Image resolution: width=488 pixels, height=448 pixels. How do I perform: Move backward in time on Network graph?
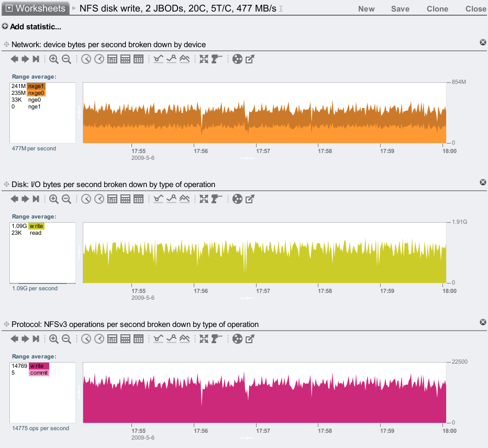click(x=14, y=59)
